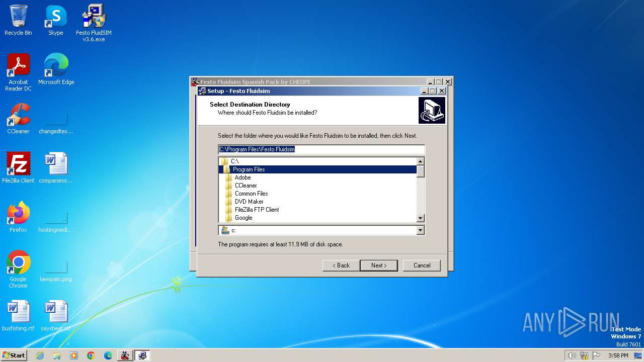
Task: Click the Start button
Action: 14,355
